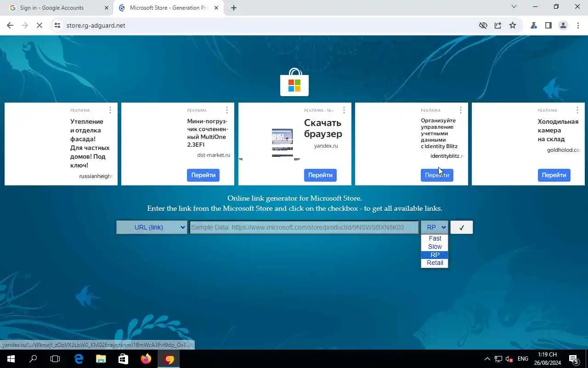Collapse the RP ring dropdown
Viewport: 588px width, 368px height.
coord(434,227)
